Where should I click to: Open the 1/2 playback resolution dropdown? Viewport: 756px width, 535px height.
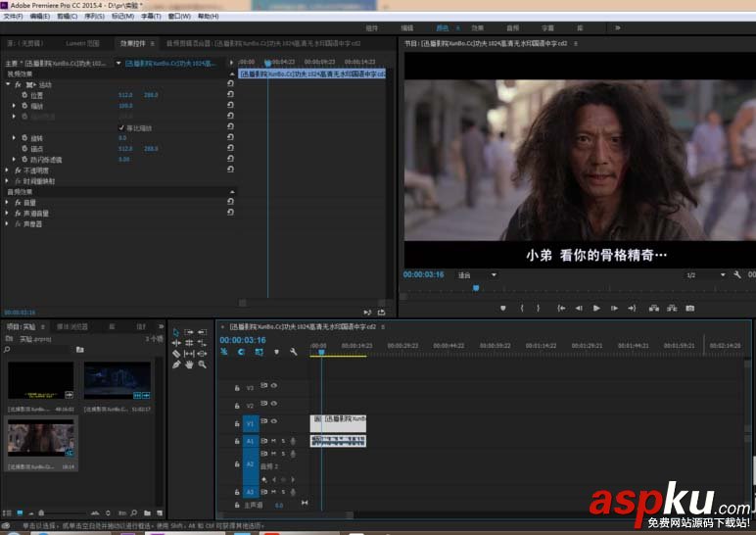click(x=702, y=275)
